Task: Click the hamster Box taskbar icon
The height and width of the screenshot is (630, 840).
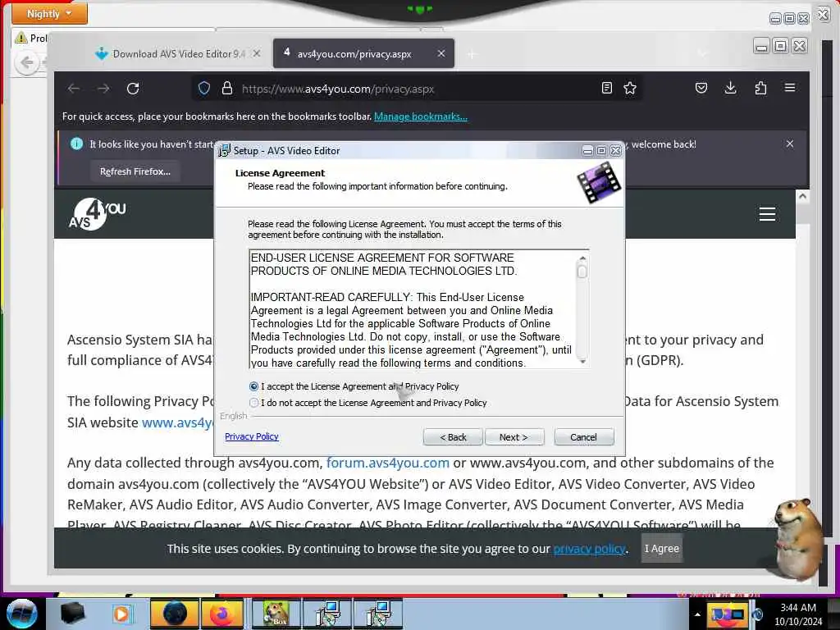Action: coord(276,614)
